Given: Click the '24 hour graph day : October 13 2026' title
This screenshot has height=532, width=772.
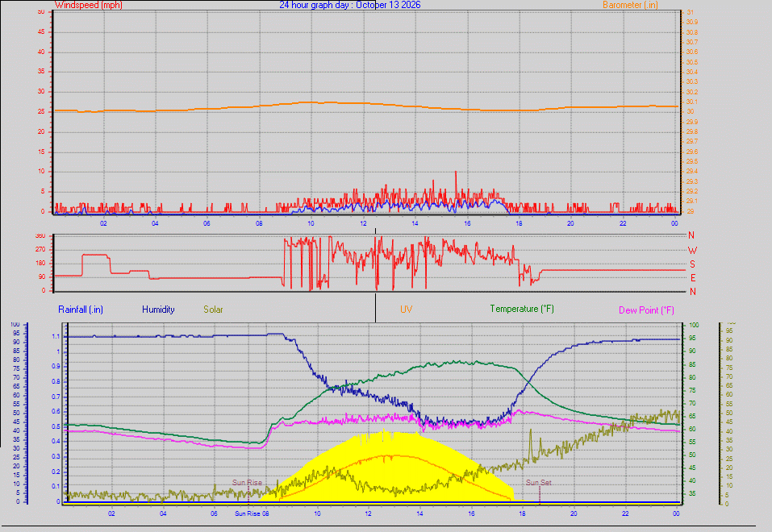Looking at the screenshot, I should pyautogui.click(x=350, y=5).
